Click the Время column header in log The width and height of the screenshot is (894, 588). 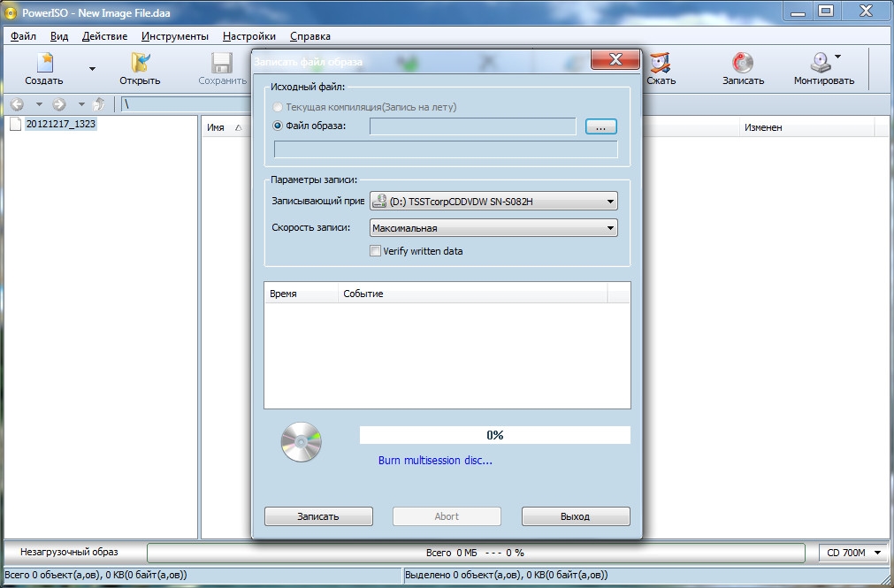301,294
